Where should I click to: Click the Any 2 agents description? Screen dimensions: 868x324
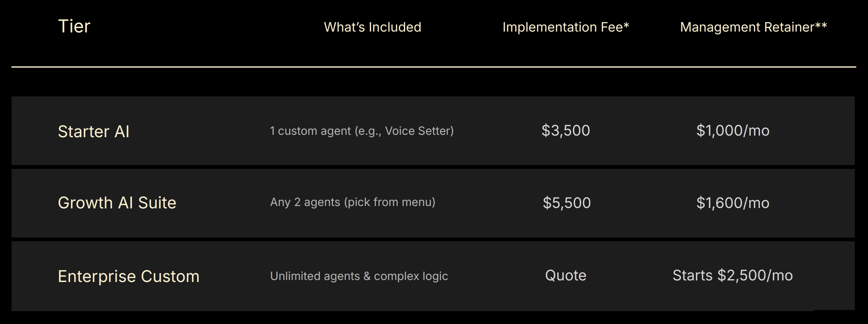point(352,202)
